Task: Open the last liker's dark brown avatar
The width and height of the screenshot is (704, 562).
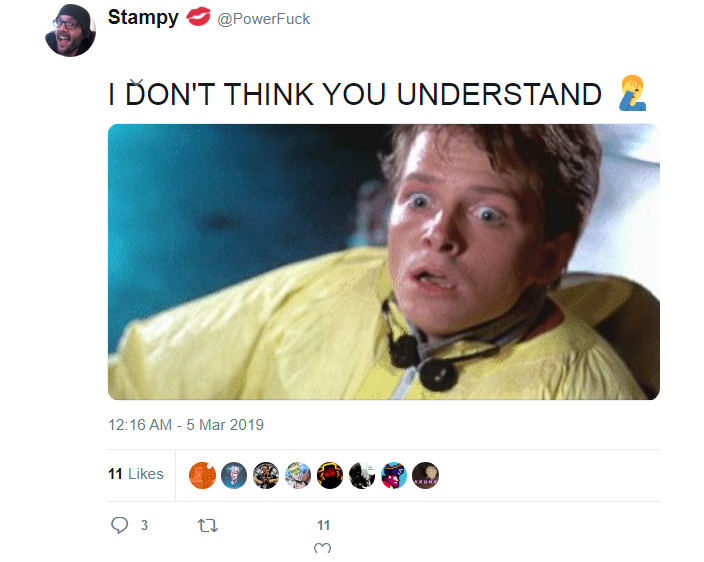Action: coord(426,475)
